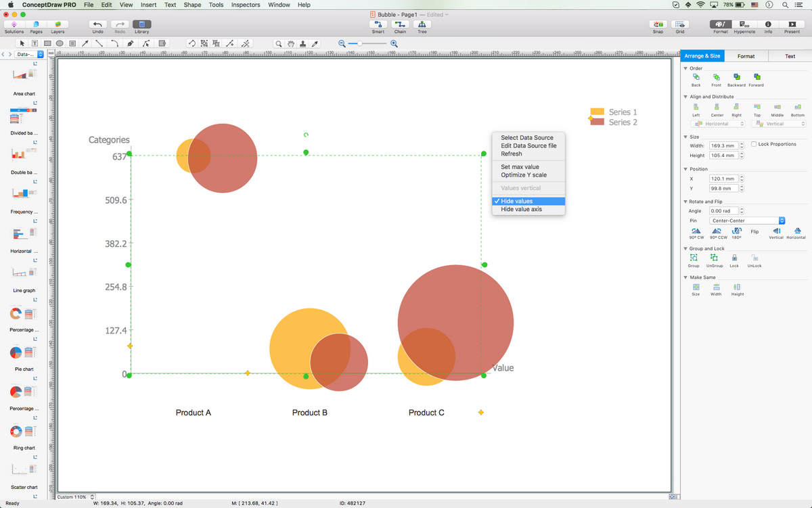Open the Pin Center-Center dropdown
This screenshot has height=508, width=812.
tap(747, 221)
